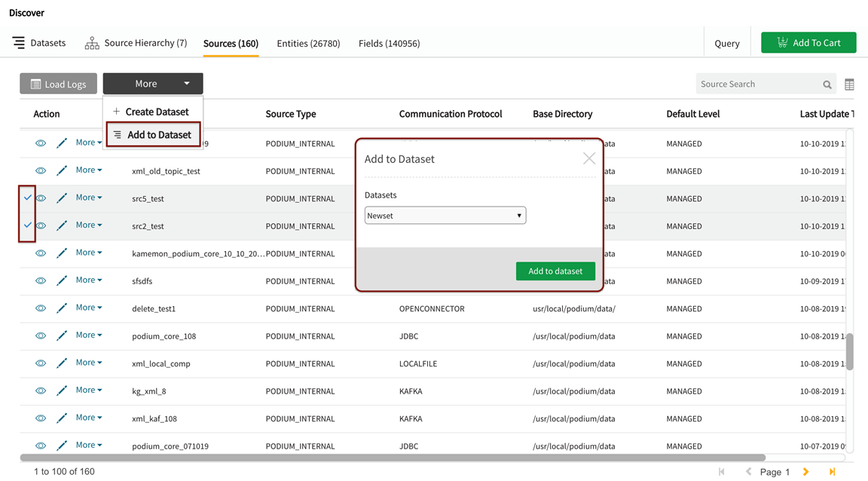Click into the Source Search field

click(756, 84)
